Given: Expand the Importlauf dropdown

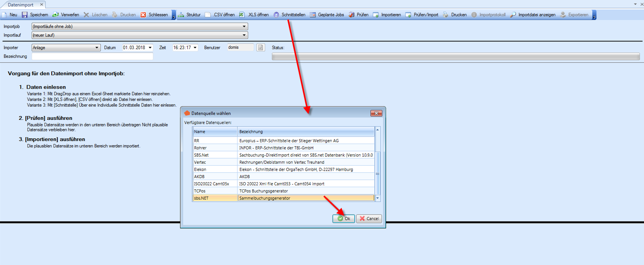Looking at the screenshot, I should tap(244, 35).
